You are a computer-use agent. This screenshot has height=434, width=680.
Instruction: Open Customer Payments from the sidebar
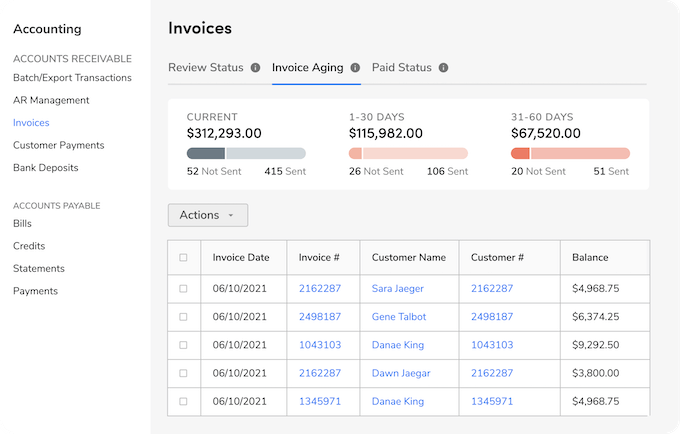pos(58,145)
